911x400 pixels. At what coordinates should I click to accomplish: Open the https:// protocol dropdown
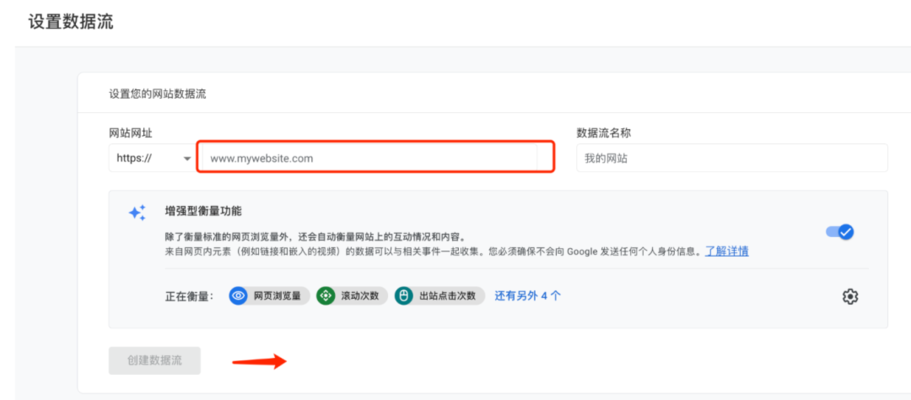point(152,158)
